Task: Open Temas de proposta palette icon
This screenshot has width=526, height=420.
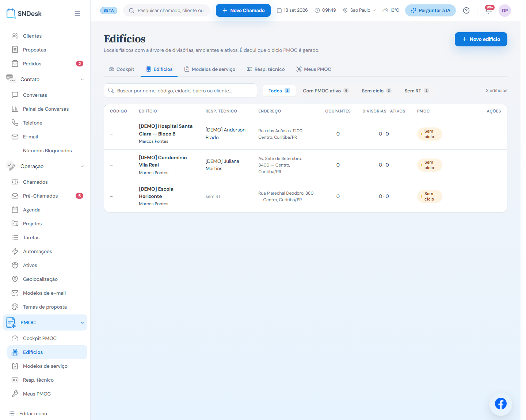Action: [x=15, y=307]
